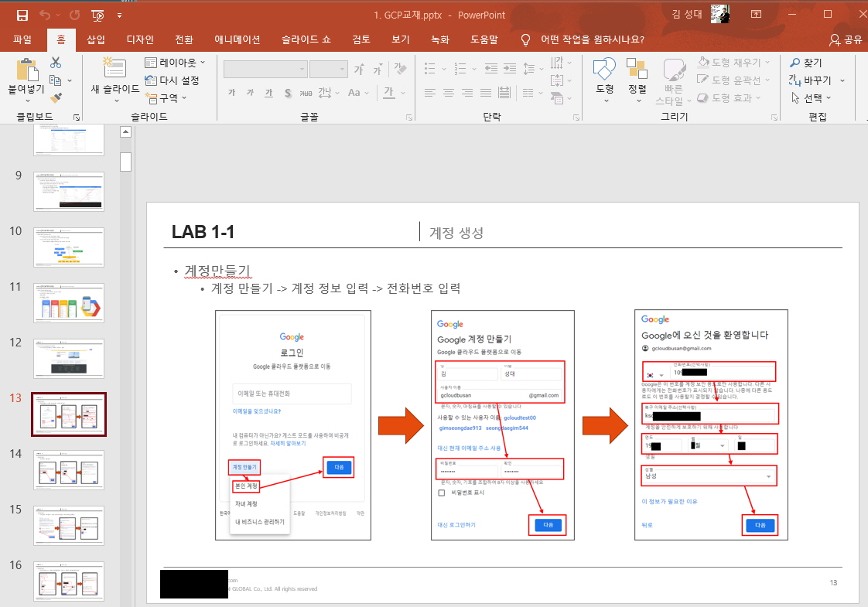Select slide 14 thumbnail

(x=69, y=470)
